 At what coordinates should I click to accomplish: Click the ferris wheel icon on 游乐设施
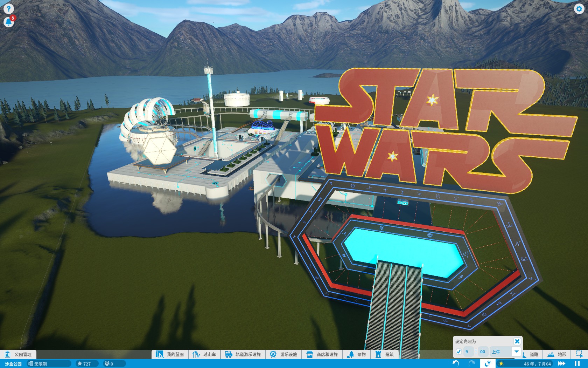[273, 354]
